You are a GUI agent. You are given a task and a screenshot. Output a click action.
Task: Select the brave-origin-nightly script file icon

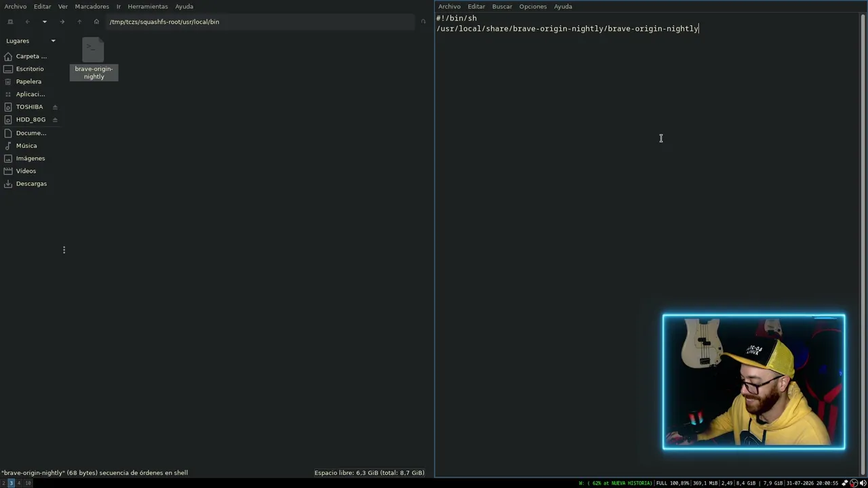click(x=93, y=50)
